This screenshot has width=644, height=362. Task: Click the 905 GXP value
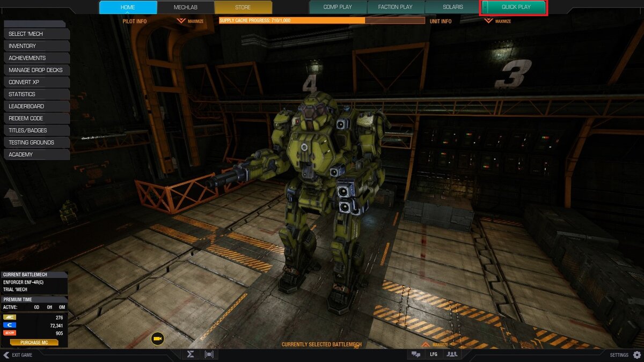(59, 334)
